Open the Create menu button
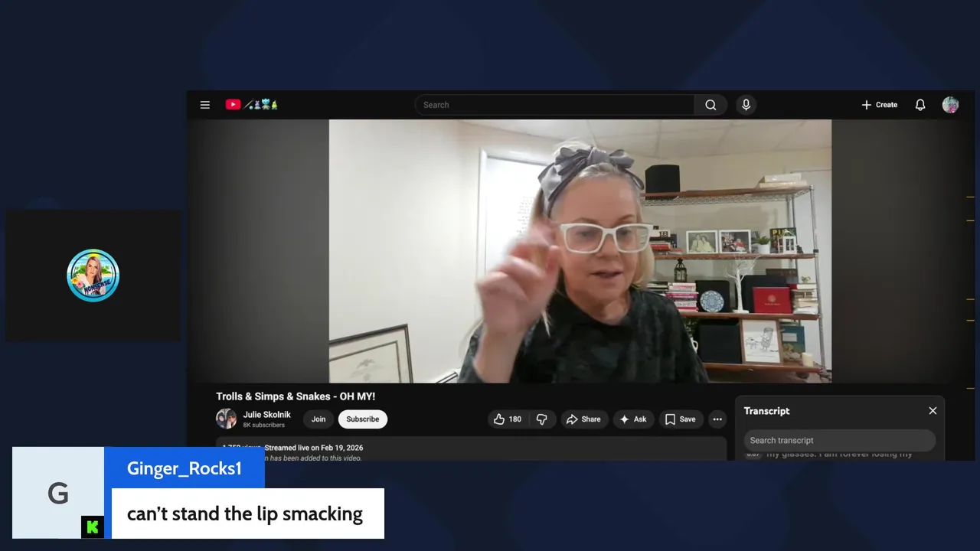Screen dimensions: 980x551 (x=879, y=105)
